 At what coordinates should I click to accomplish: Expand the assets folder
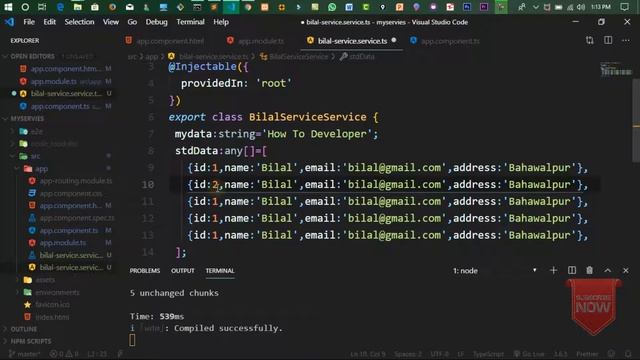[45, 280]
